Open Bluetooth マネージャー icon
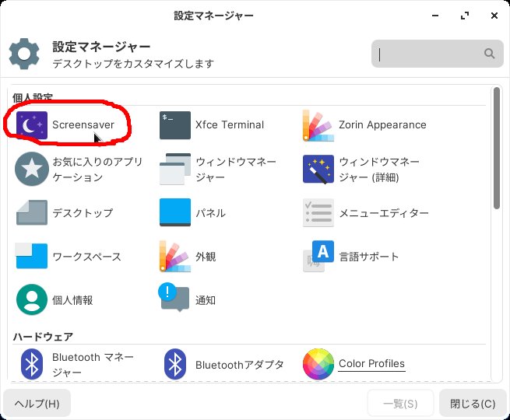 (x=32, y=364)
